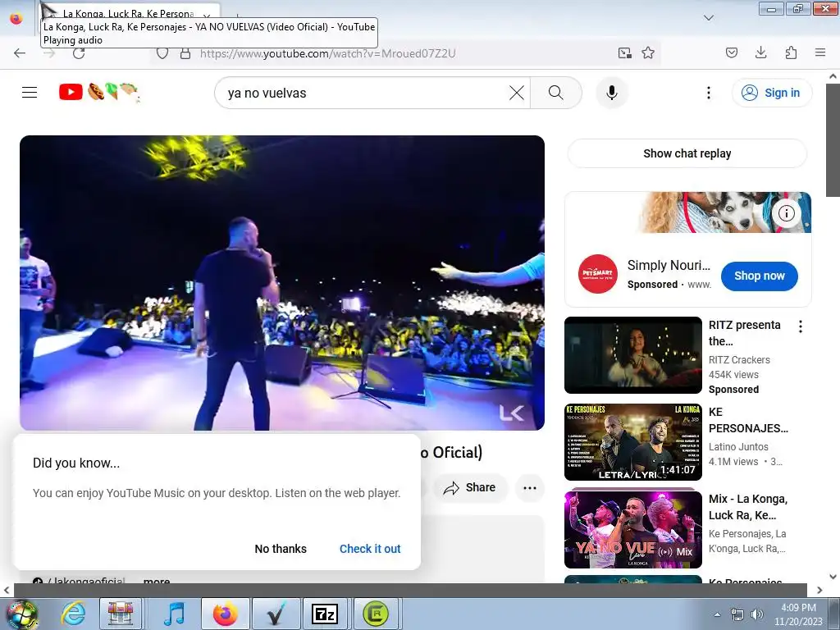The image size is (840, 630).
Task: Open YouTube settings three-dot menu
Action: [x=708, y=93]
